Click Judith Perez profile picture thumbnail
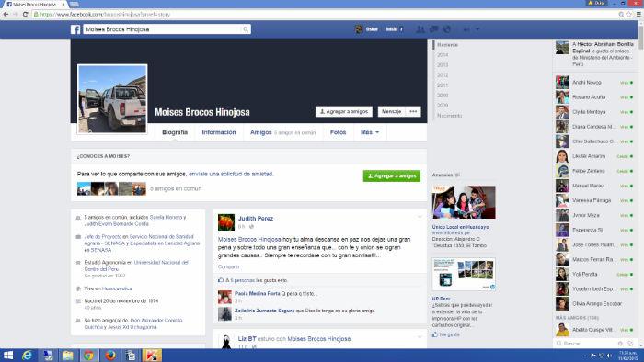 [226, 221]
